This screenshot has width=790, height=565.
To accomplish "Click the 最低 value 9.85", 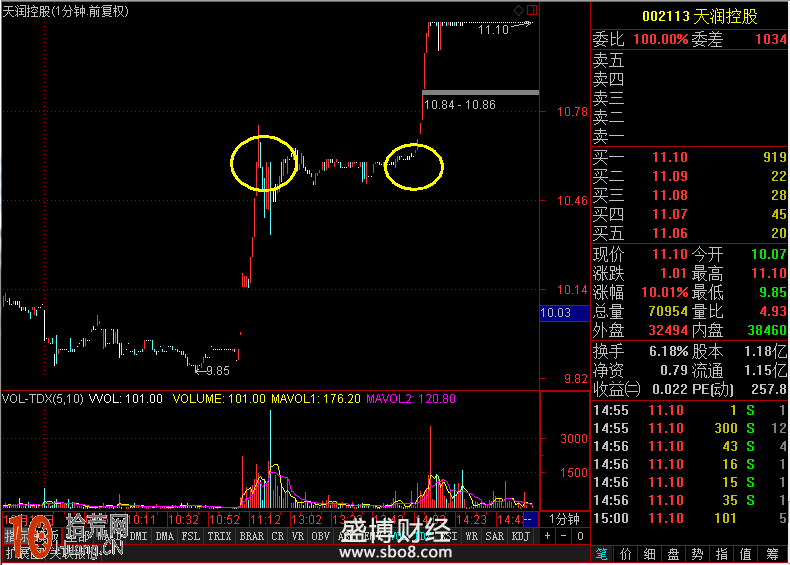I will 773,292.
